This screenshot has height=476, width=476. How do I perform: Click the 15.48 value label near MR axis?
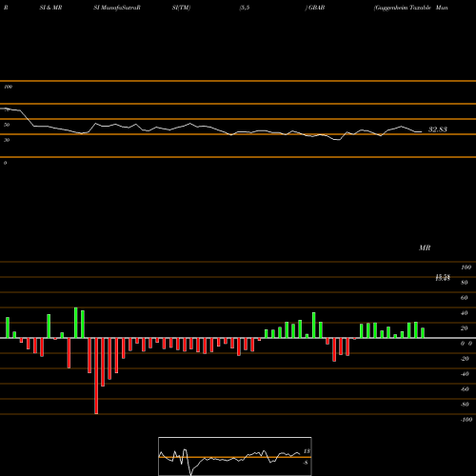[x=443, y=278]
